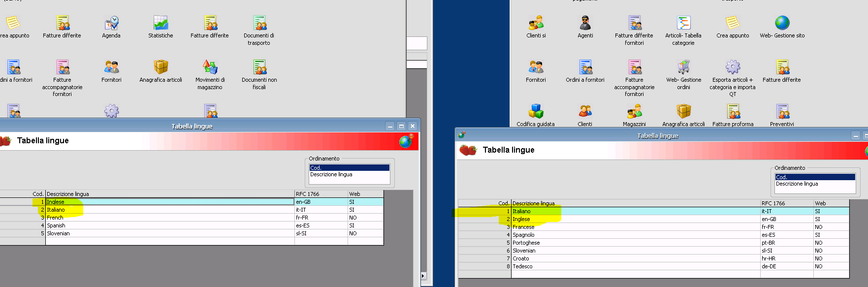Open the Magazzini icon
The width and height of the screenshot is (868, 287).
(634, 111)
